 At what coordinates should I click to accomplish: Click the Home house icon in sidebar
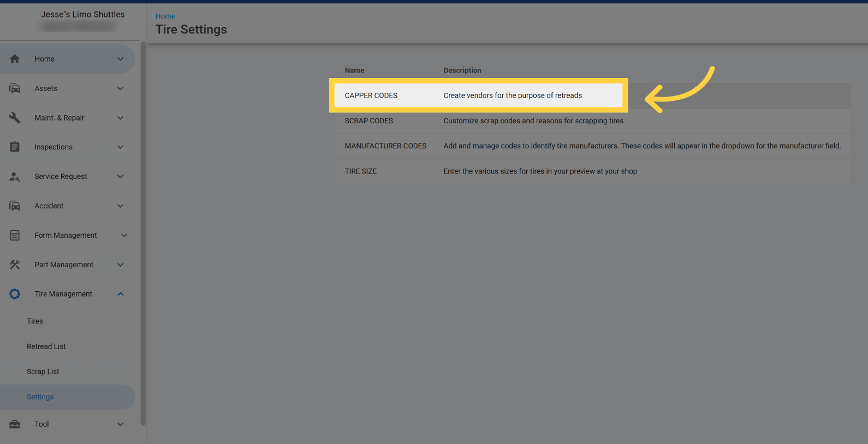(15, 59)
